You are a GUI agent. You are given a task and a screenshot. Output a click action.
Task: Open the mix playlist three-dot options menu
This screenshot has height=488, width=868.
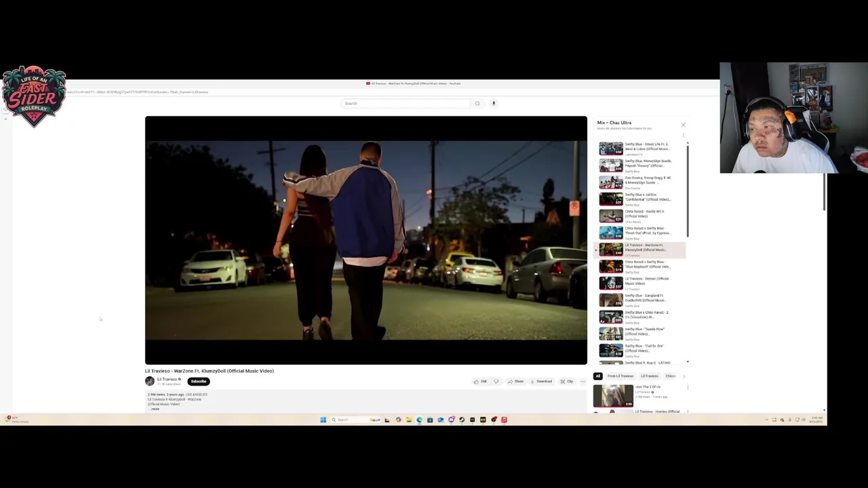tap(683, 135)
